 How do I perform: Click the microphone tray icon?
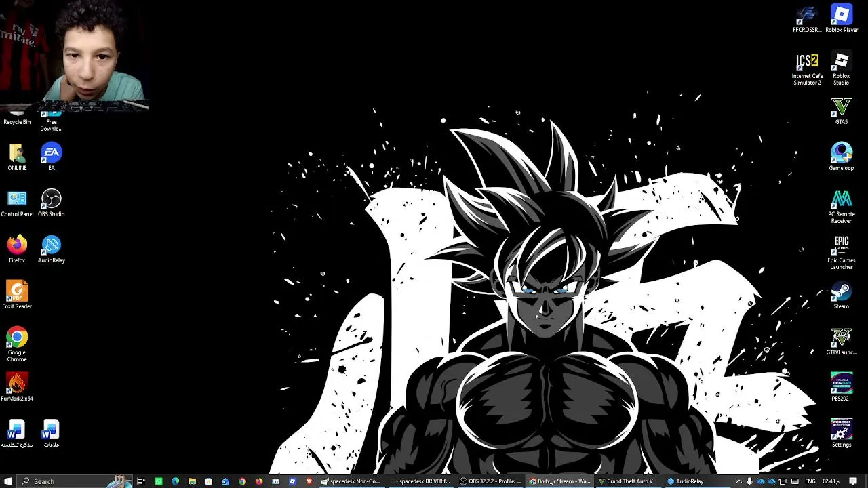(x=749, y=481)
